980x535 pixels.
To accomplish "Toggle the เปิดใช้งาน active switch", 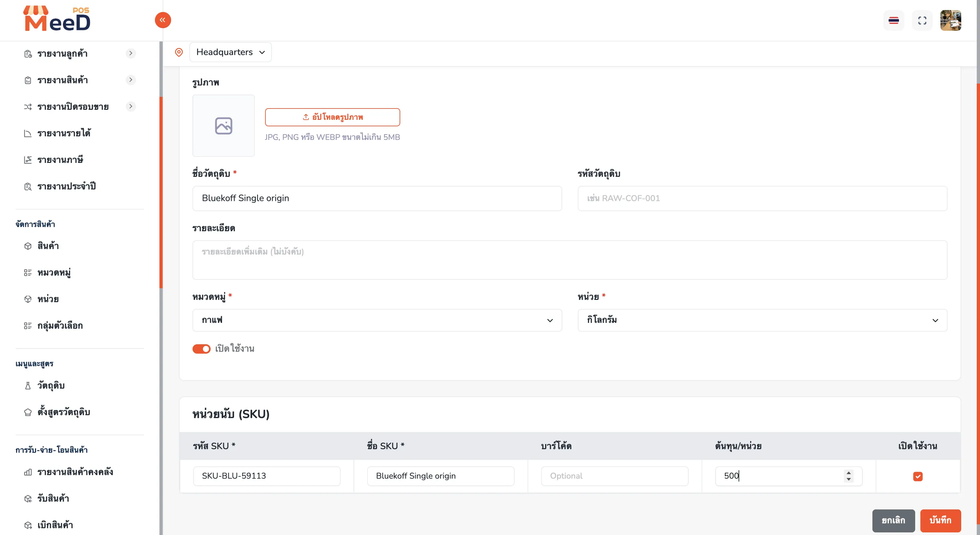I will [201, 349].
